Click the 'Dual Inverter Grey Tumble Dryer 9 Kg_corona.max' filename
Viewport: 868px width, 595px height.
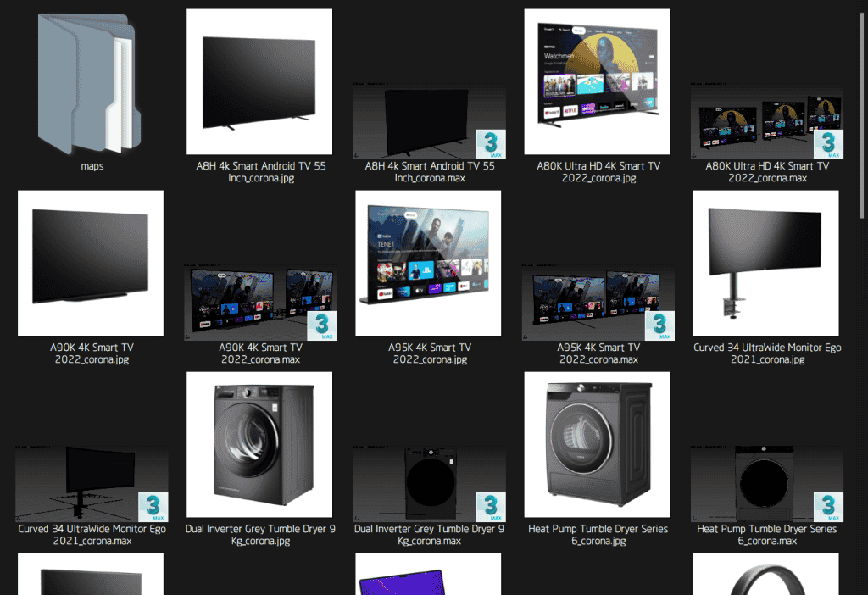[x=430, y=535]
